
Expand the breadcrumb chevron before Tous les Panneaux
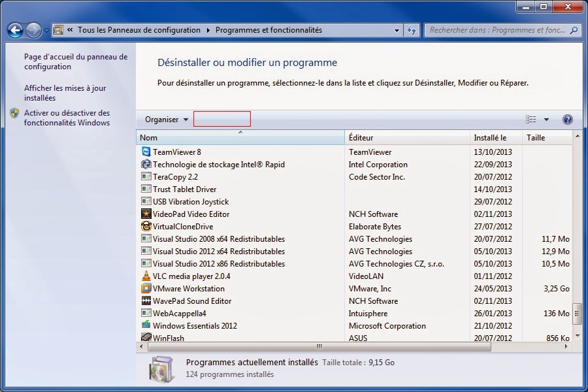pyautogui.click(x=70, y=30)
